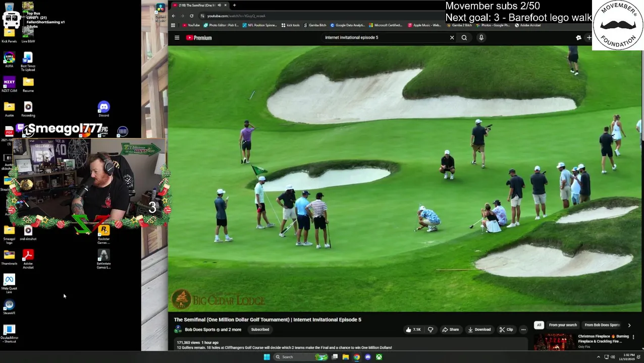The height and width of the screenshot is (363, 644).
Task: Open the NFL Position Spinner bookmark
Action: 259,25
